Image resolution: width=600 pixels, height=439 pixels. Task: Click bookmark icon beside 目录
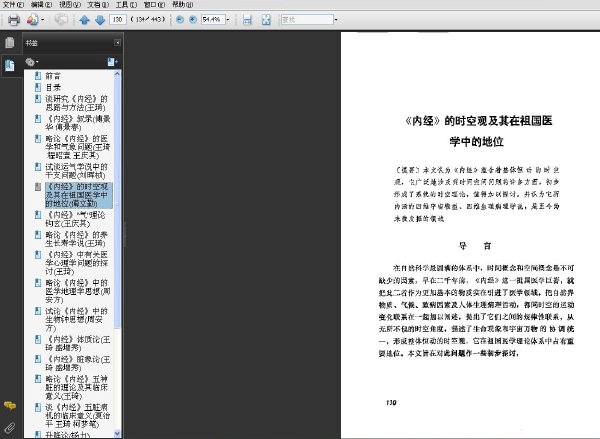coord(38,87)
